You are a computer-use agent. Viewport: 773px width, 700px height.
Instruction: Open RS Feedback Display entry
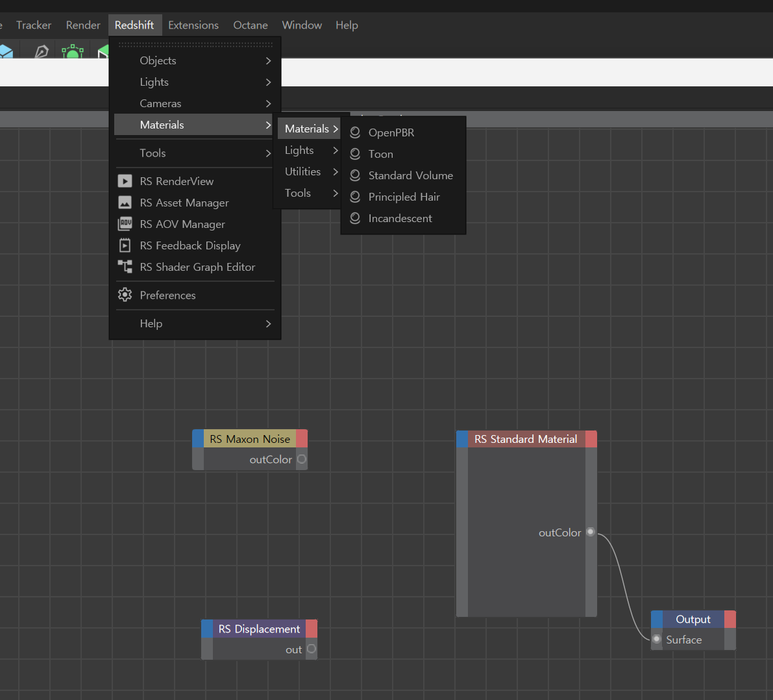pyautogui.click(x=195, y=245)
